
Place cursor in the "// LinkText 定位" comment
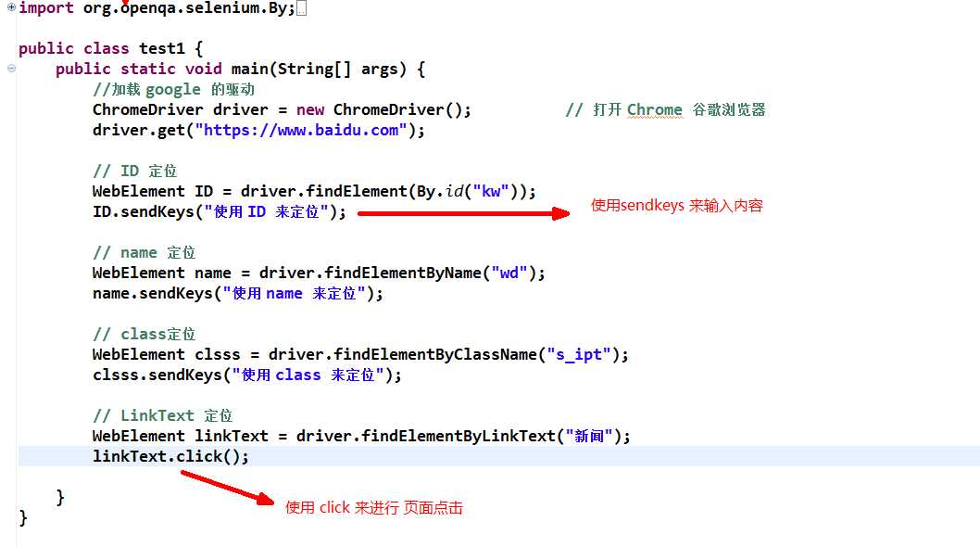pyautogui.click(x=162, y=415)
